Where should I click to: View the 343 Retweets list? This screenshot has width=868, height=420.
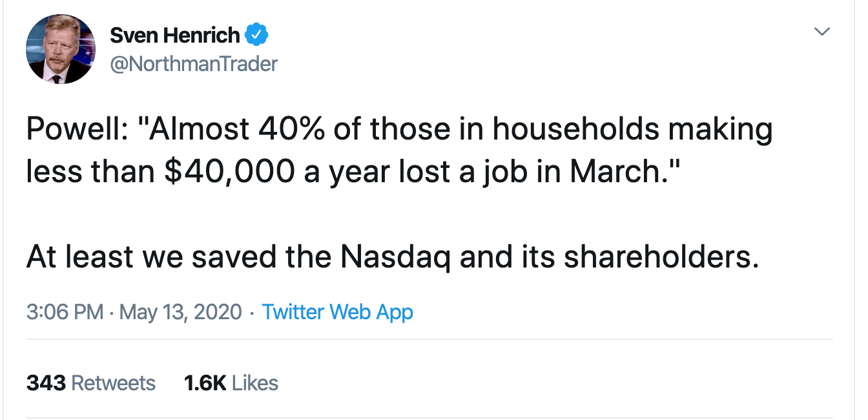pos(90,383)
